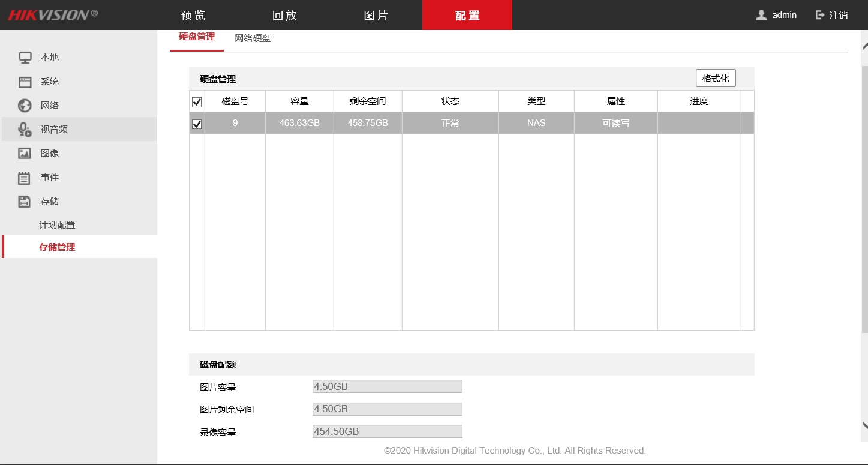Viewport: 868px width, 465px height.
Task: Open 计划配置 under storage
Action: [57, 225]
